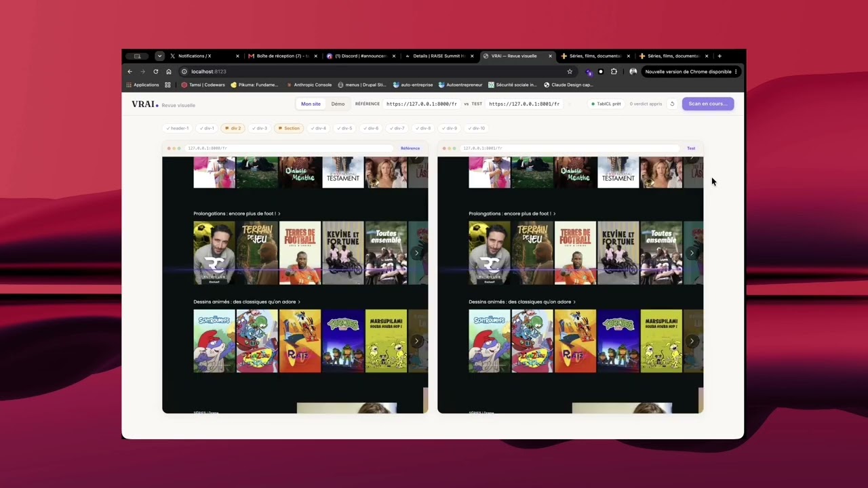Edit the TEST URL field

coord(524,104)
